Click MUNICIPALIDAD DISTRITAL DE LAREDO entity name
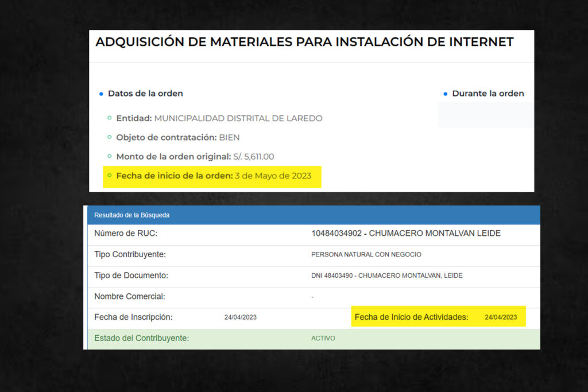Viewport: 588px width, 392px height. tap(238, 118)
